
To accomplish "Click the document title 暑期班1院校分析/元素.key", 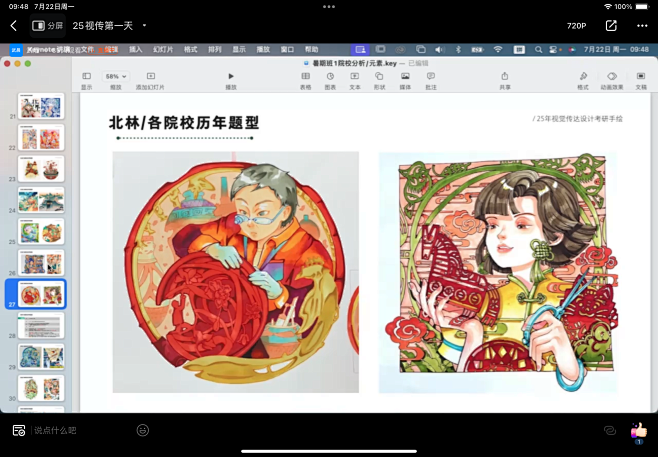I will (355, 63).
